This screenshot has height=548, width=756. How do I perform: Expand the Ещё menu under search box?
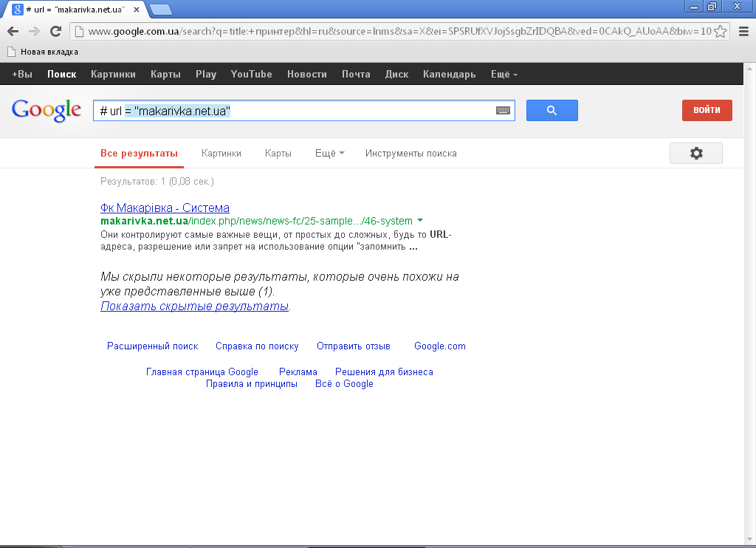(330, 154)
